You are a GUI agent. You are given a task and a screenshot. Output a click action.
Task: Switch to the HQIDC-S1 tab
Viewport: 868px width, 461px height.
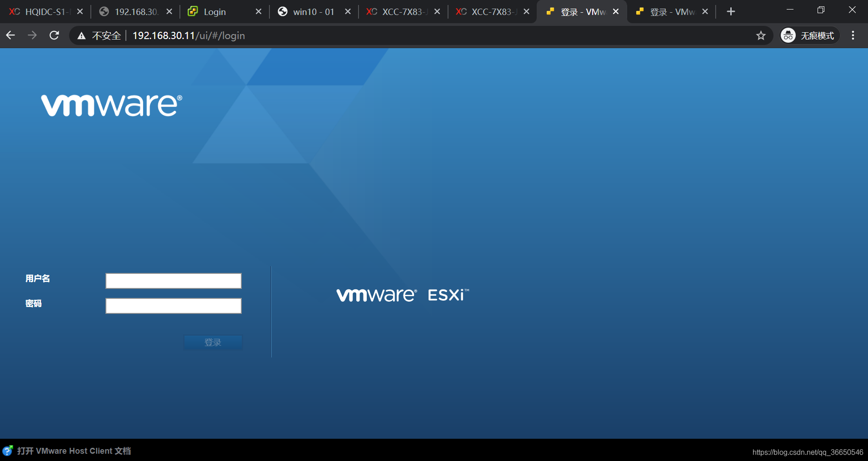45,12
